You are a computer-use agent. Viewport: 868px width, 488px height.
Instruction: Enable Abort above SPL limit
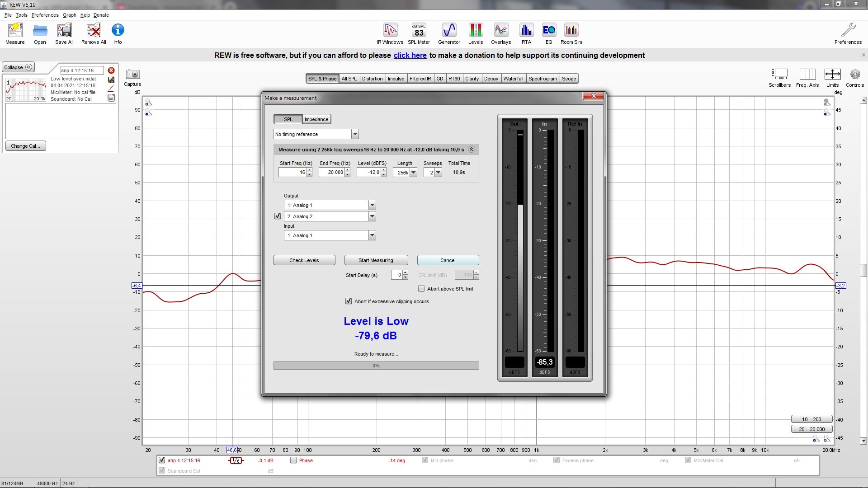[x=421, y=289]
